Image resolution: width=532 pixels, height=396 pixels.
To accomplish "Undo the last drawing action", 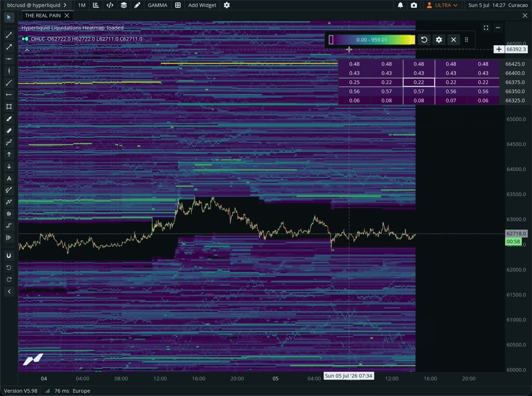I will 9,268.
